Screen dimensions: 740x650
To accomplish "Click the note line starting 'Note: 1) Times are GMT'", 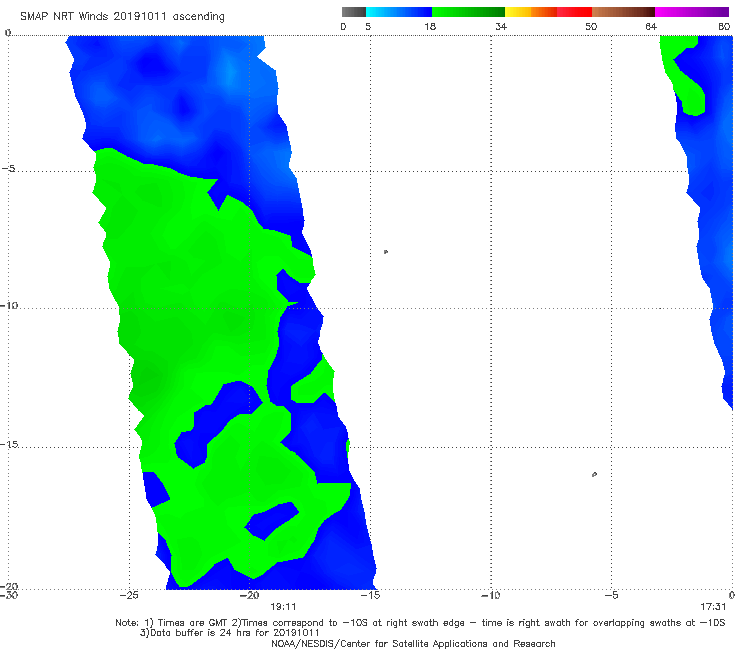I will [x=420, y=623].
